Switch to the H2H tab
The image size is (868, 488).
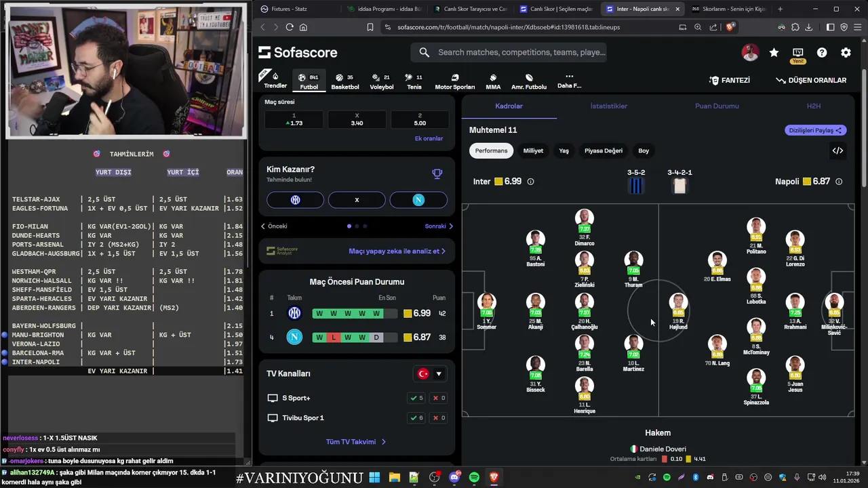[813, 106]
